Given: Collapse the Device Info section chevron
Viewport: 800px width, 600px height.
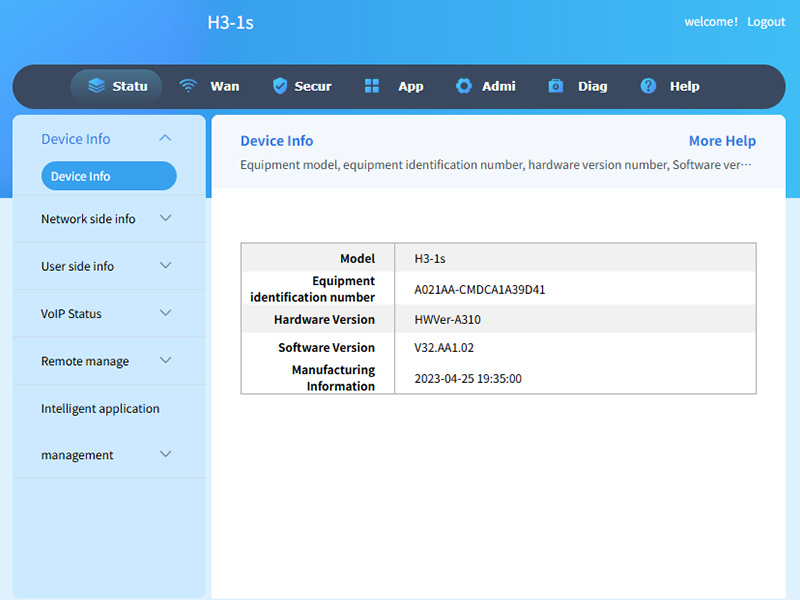Looking at the screenshot, I should pyautogui.click(x=165, y=138).
